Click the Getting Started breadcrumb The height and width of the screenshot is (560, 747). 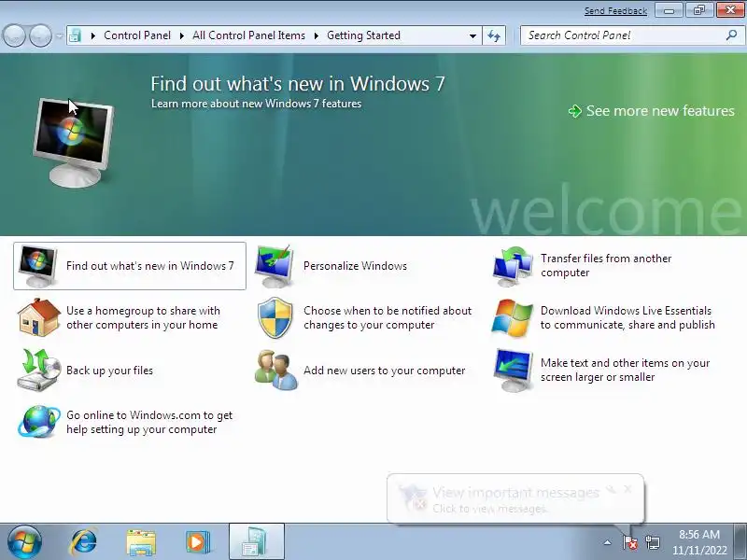click(363, 35)
